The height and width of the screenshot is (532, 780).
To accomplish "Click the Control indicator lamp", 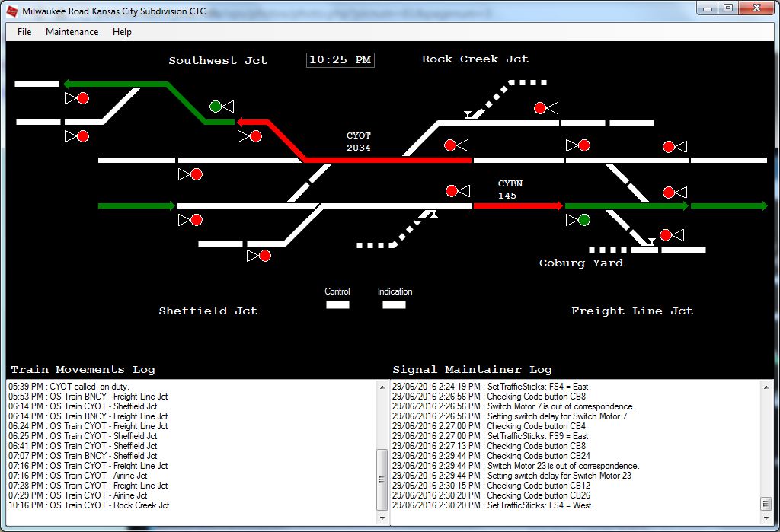I will [x=337, y=304].
